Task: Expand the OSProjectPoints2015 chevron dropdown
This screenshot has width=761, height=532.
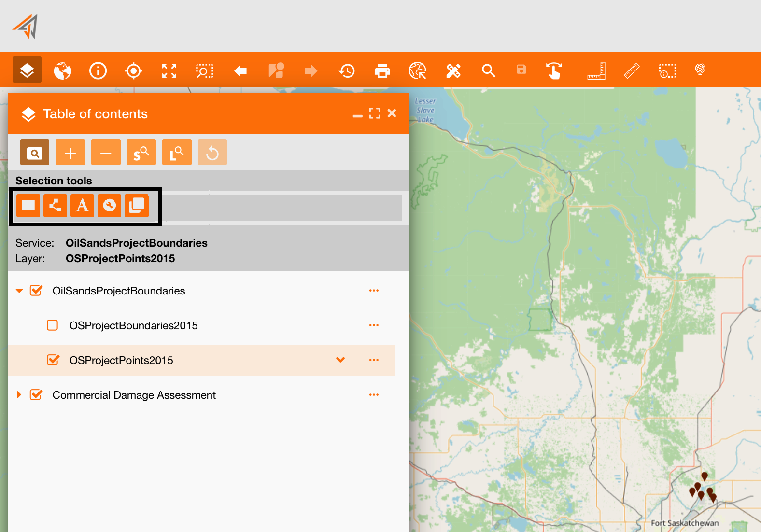Action: click(340, 360)
